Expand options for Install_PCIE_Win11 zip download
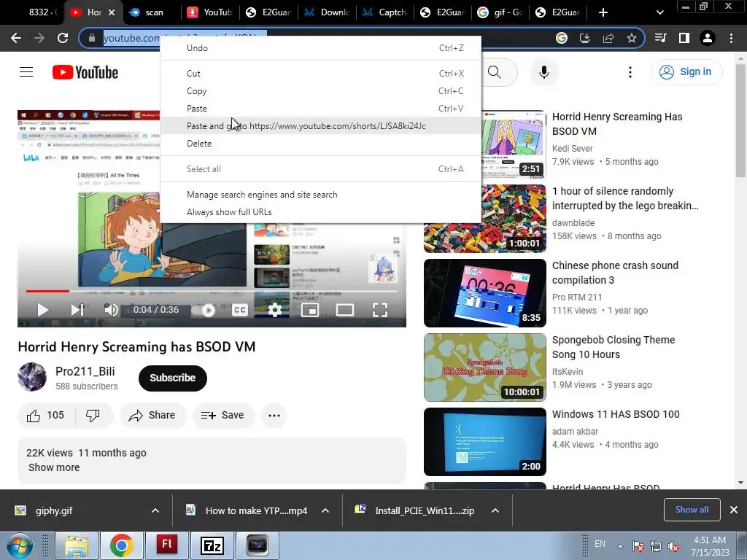 click(x=495, y=510)
